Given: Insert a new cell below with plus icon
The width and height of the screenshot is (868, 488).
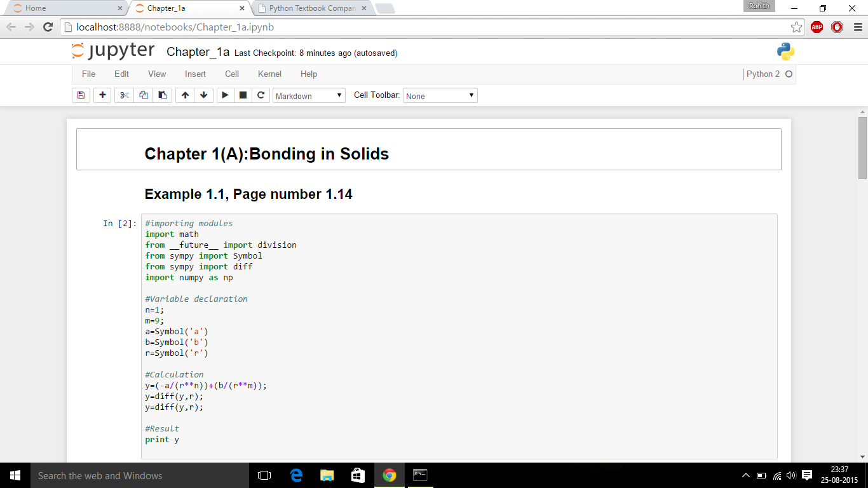Looking at the screenshot, I should [102, 95].
